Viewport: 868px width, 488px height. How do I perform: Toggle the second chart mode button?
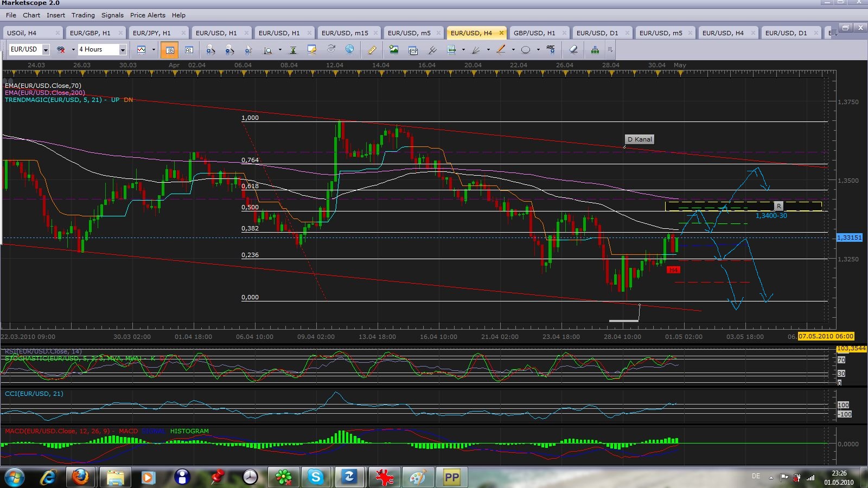tap(189, 50)
